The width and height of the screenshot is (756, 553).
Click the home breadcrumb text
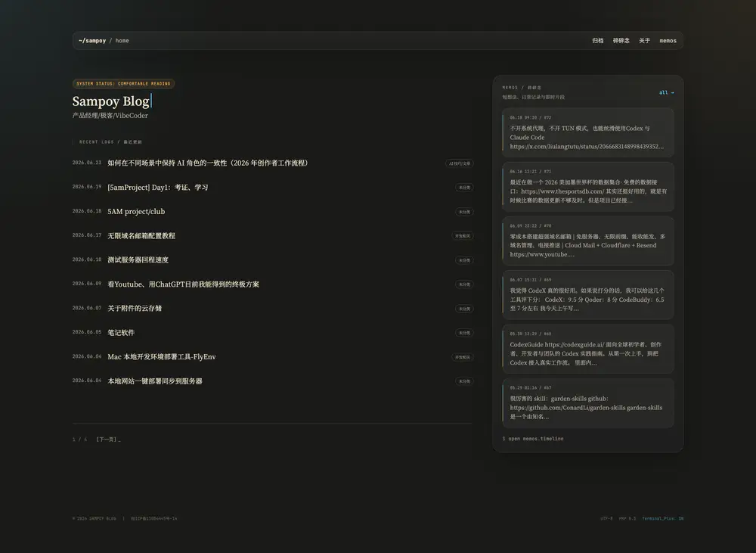122,41
